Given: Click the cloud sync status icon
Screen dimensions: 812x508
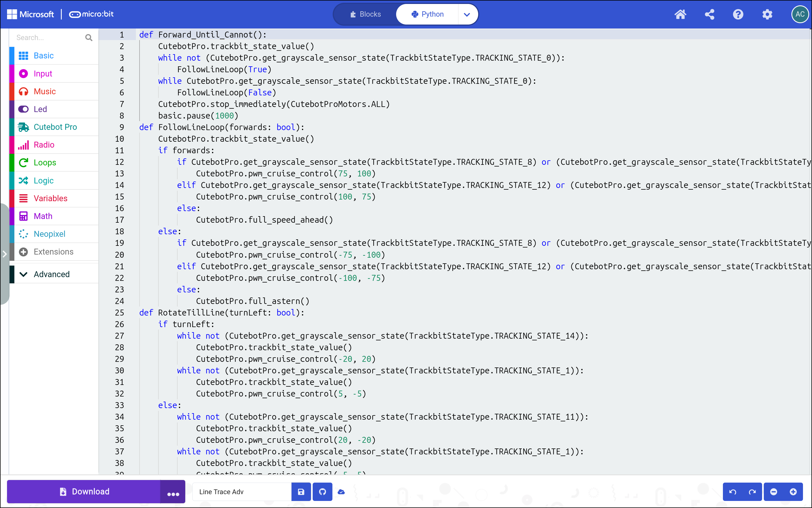Looking at the screenshot, I should [x=341, y=492].
